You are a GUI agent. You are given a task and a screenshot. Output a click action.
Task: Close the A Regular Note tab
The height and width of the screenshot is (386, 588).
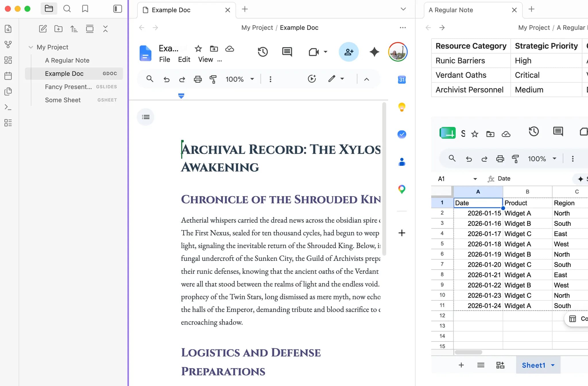(x=514, y=10)
